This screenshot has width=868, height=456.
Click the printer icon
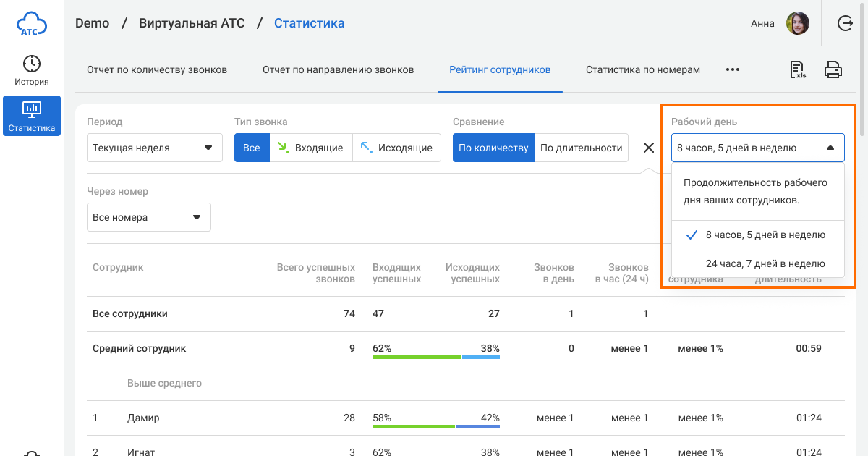tap(833, 70)
